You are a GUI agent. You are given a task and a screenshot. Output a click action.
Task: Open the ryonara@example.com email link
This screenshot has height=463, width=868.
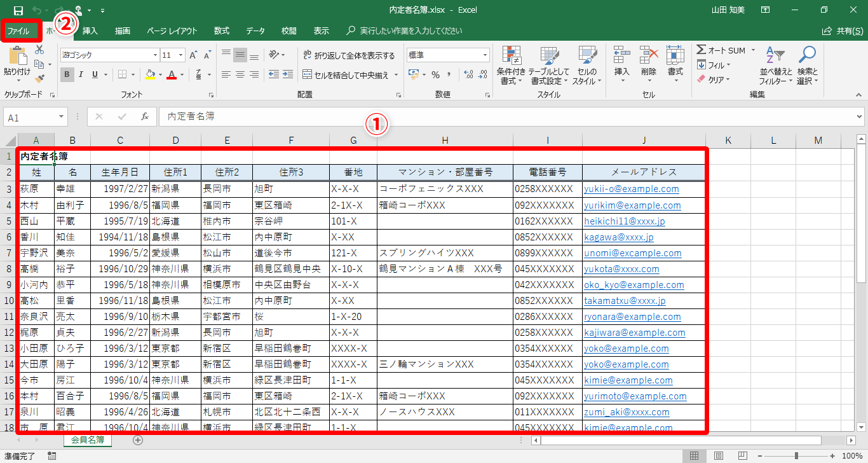632,317
